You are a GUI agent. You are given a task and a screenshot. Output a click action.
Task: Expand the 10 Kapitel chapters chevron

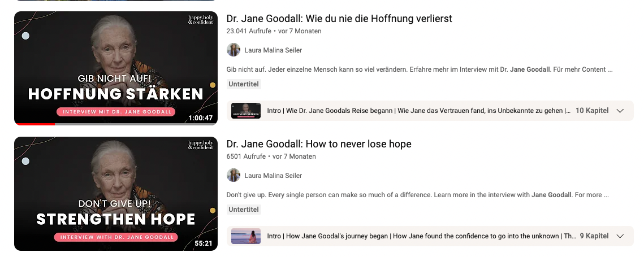pyautogui.click(x=620, y=111)
